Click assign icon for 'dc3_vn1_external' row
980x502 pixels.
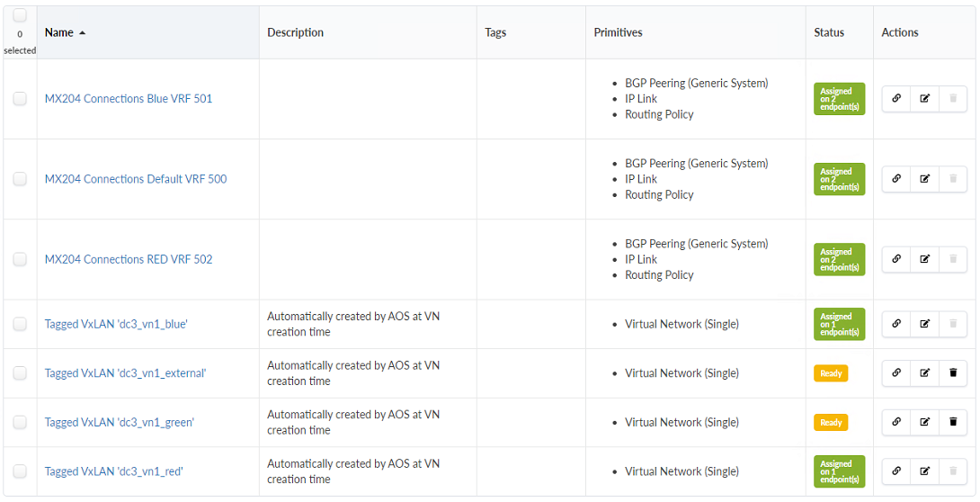(x=896, y=373)
